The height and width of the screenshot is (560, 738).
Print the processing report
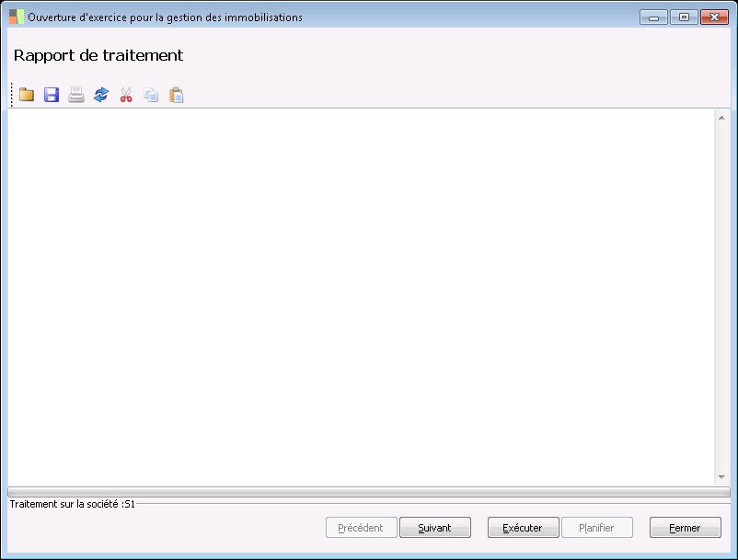pos(76,95)
